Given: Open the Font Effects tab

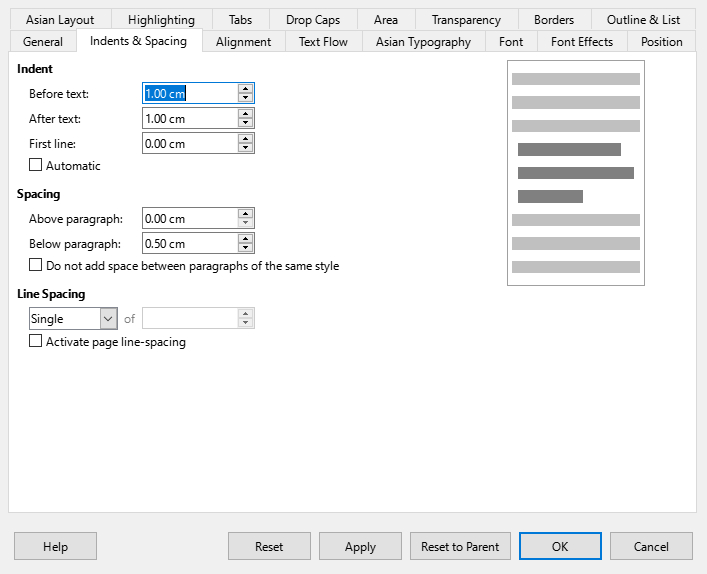Looking at the screenshot, I should tap(582, 41).
